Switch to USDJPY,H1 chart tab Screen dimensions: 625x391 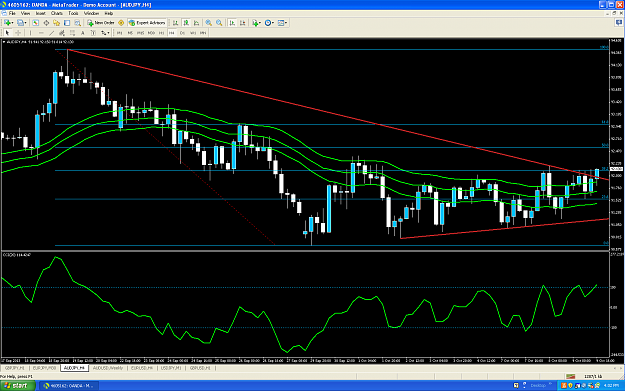[171, 368]
